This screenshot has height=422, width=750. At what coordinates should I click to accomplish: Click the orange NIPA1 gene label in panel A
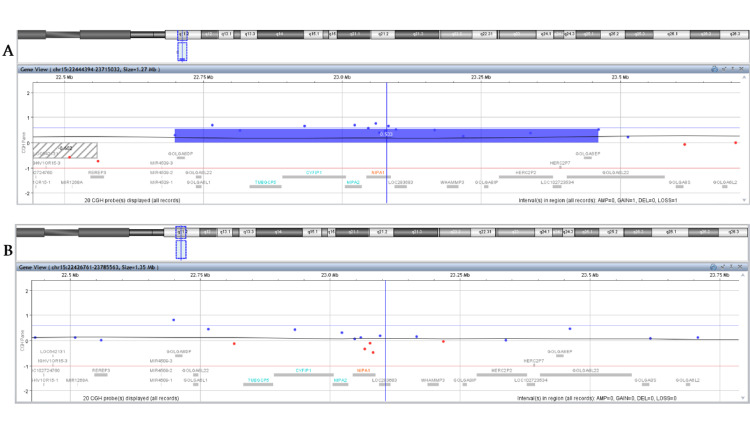coord(378,172)
